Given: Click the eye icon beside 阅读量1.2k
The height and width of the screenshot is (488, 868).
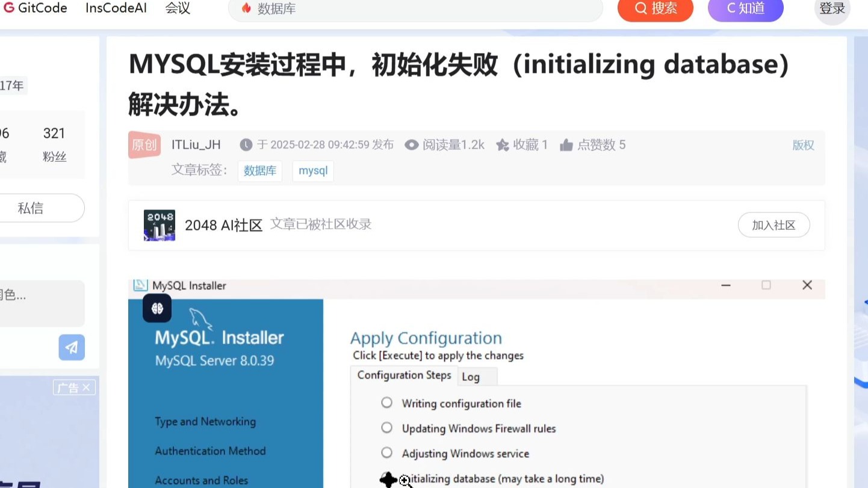Looking at the screenshot, I should tap(412, 145).
